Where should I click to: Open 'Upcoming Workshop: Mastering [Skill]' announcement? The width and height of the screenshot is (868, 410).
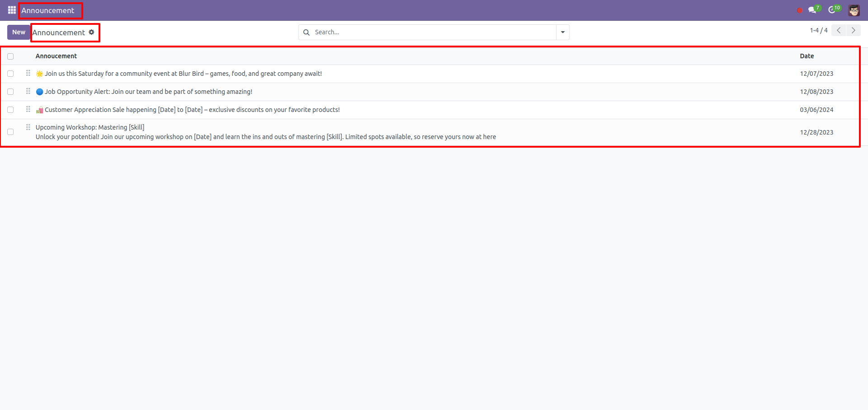[x=266, y=132]
